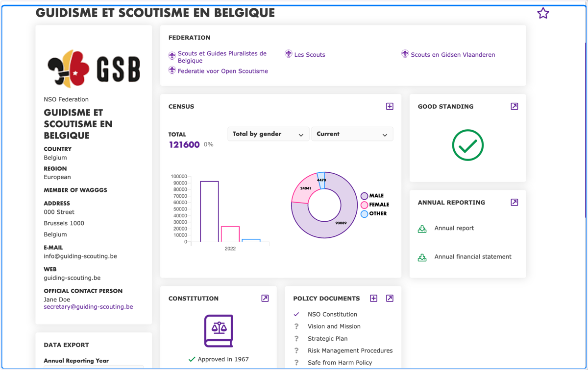Viewport: 588px width, 370px height.
Task: Email secretary@guiding-scouting.be contact link
Action: (x=88, y=307)
